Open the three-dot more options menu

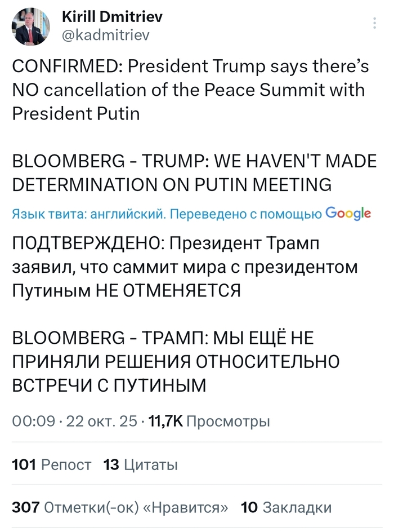click(375, 23)
